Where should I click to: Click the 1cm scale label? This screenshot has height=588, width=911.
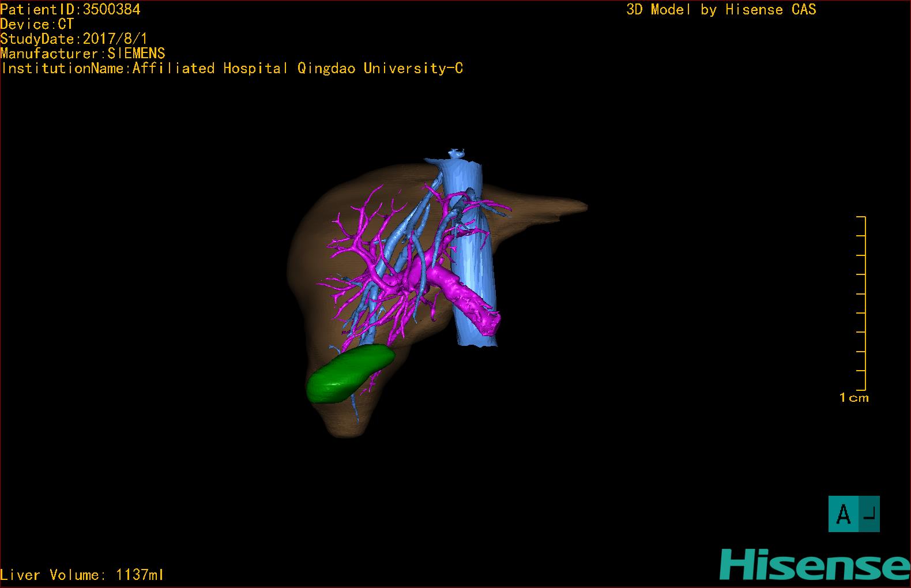click(854, 397)
